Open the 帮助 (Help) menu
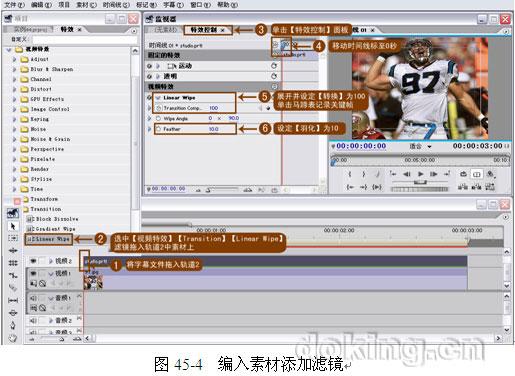The image size is (515, 376). tap(227, 5)
